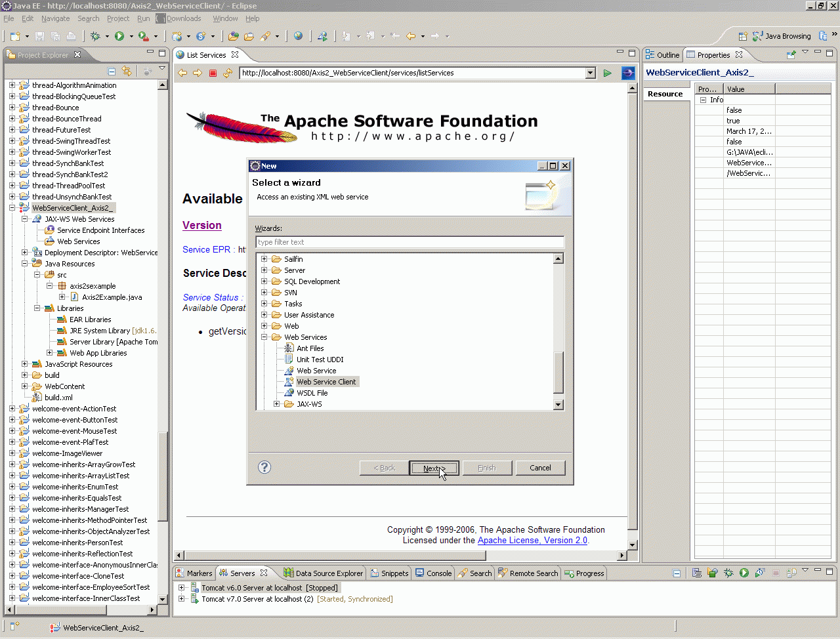This screenshot has height=639, width=840.
Task: Select build.xml in Project Explorer
Action: coord(58,398)
